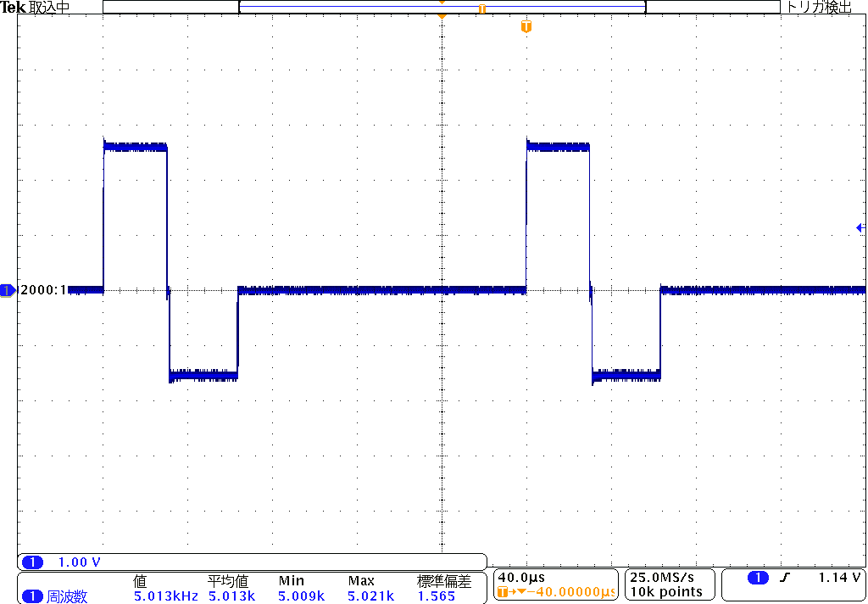This screenshot has width=868, height=604.
Task: Click the orange T marker inside the graticule
Action: [526, 27]
